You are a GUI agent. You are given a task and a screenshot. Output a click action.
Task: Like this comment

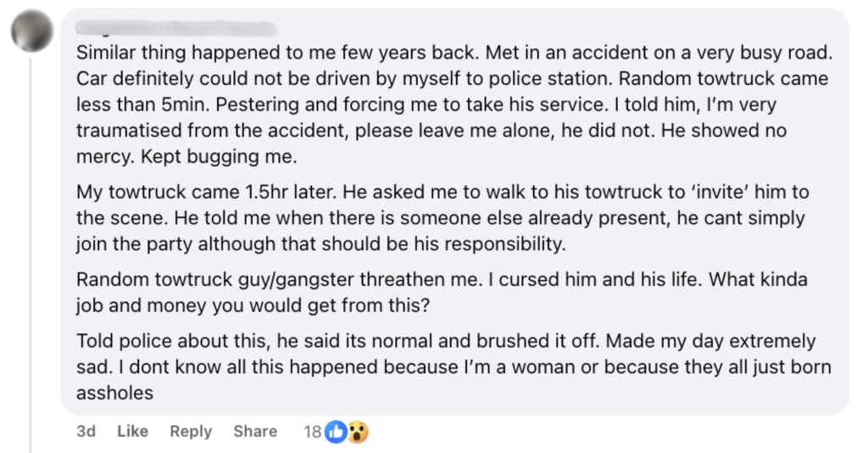point(132,432)
